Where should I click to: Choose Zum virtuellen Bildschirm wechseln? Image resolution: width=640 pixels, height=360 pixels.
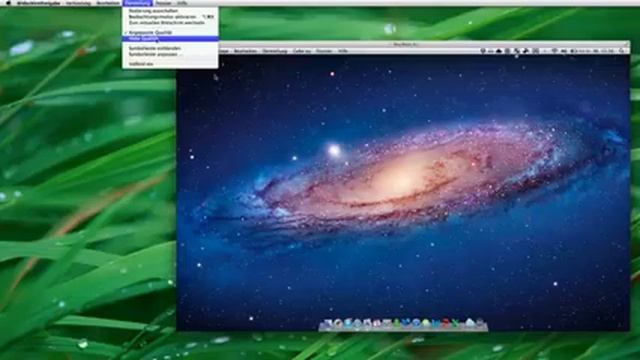170,22
